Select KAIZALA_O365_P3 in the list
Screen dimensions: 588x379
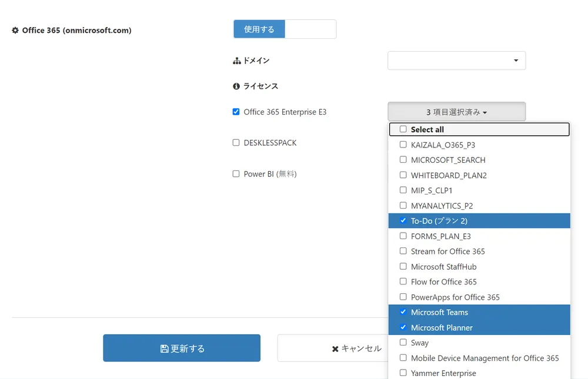(403, 145)
